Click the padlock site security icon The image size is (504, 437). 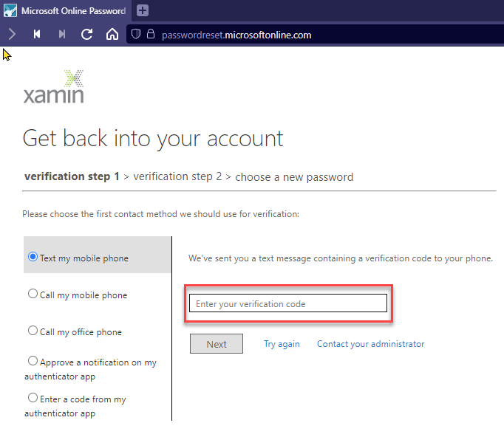coord(151,34)
